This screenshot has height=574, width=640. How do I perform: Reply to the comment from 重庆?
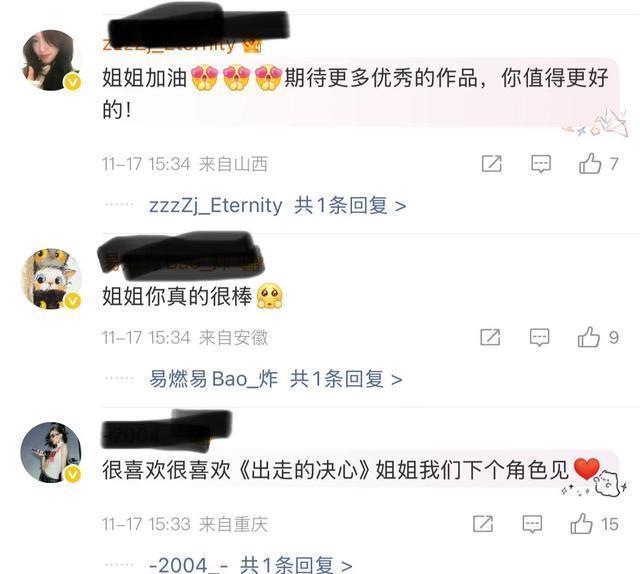click(x=532, y=524)
